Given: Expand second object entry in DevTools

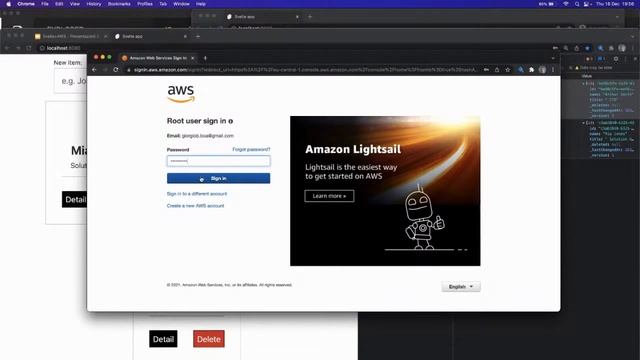Looking at the screenshot, I should 583,123.
